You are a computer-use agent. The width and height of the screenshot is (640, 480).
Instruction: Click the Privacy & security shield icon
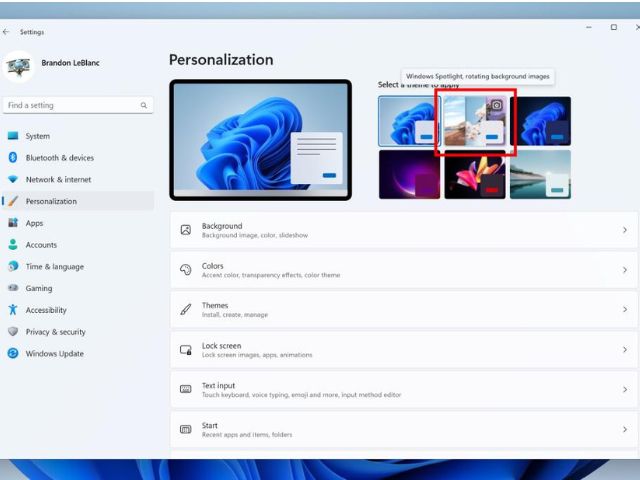coord(13,332)
